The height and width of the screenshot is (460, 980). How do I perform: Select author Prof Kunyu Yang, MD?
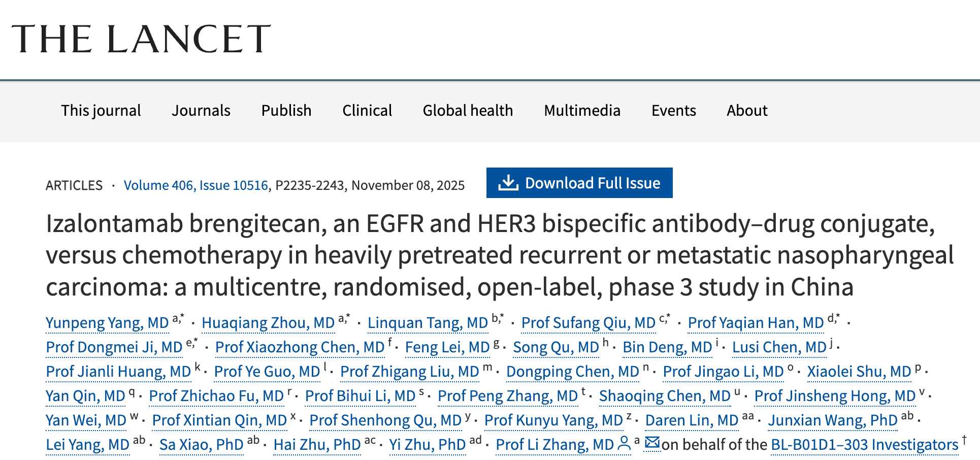pos(553,420)
